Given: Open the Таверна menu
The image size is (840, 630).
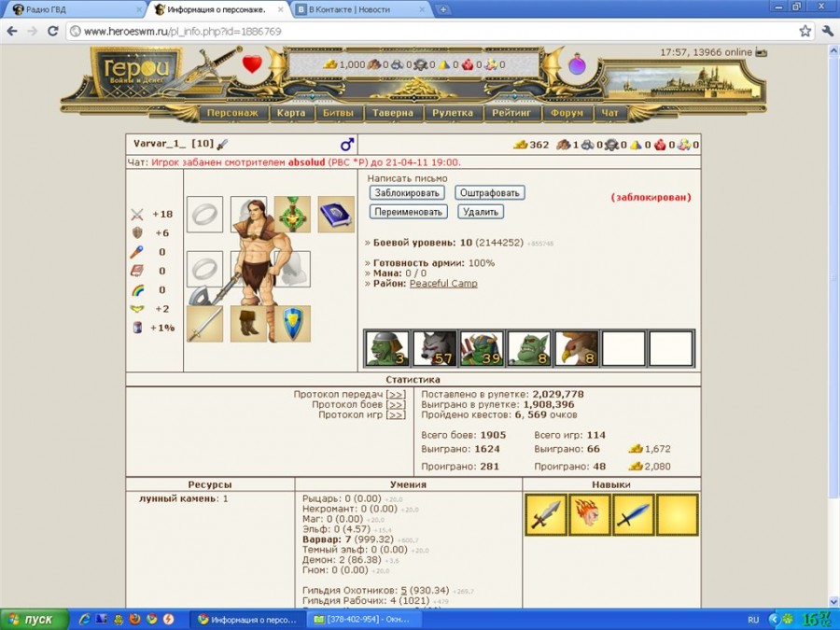Looking at the screenshot, I should 393,113.
